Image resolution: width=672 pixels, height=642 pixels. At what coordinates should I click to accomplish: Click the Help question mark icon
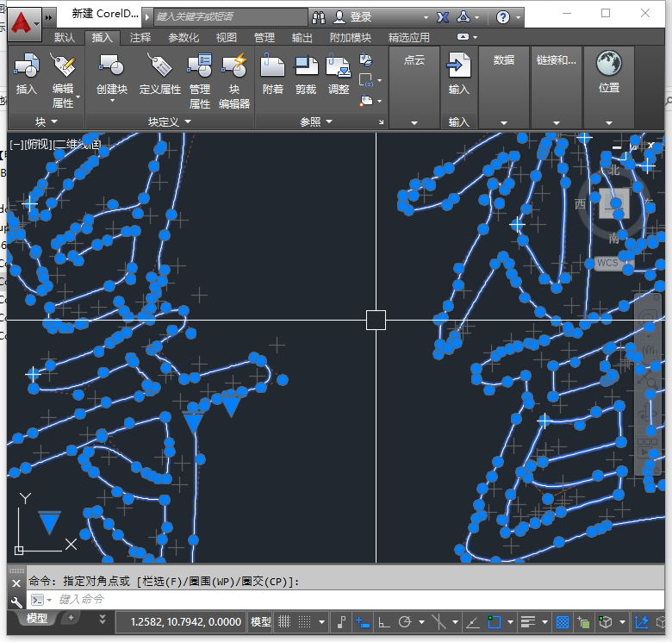point(503,17)
